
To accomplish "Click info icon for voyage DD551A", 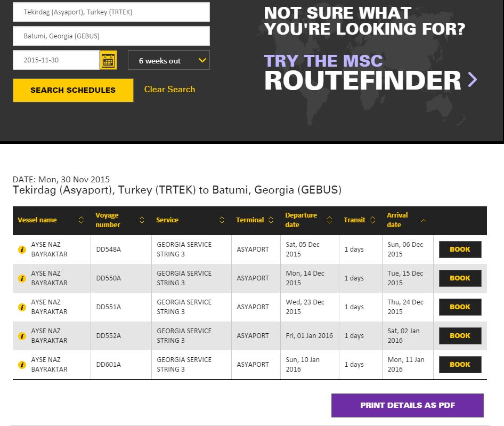I will [22, 307].
